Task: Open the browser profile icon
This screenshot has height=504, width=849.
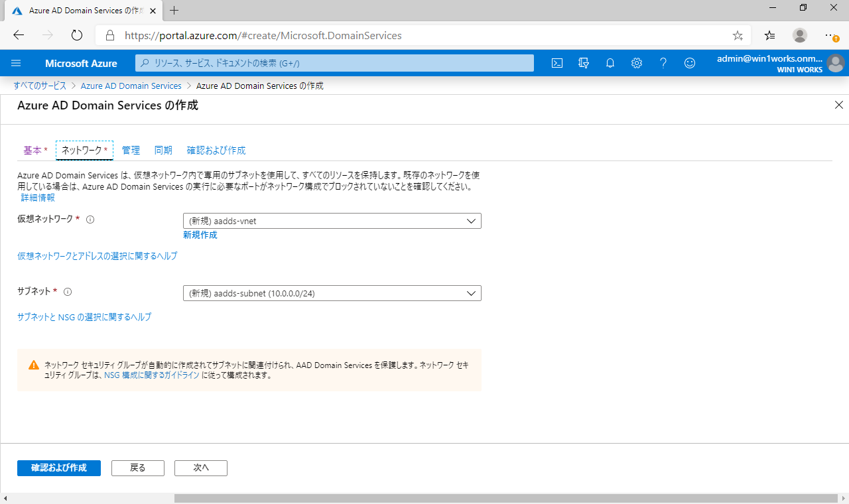Action: pos(800,35)
